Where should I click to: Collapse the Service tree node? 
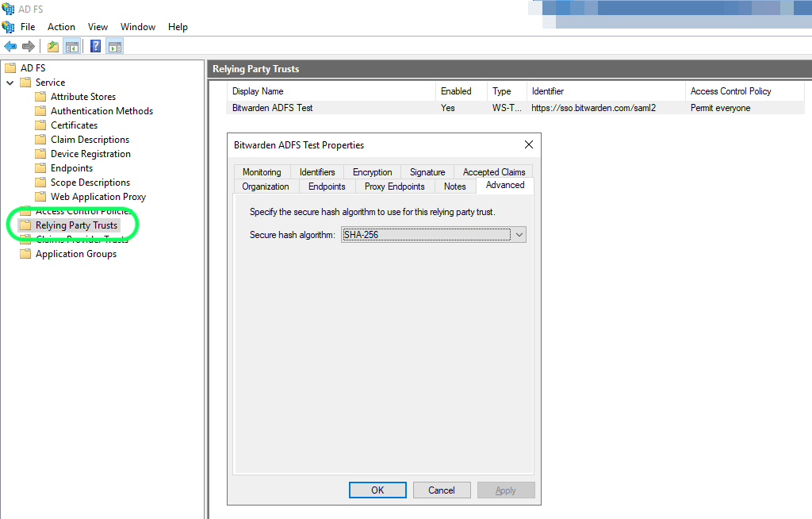[x=10, y=83]
